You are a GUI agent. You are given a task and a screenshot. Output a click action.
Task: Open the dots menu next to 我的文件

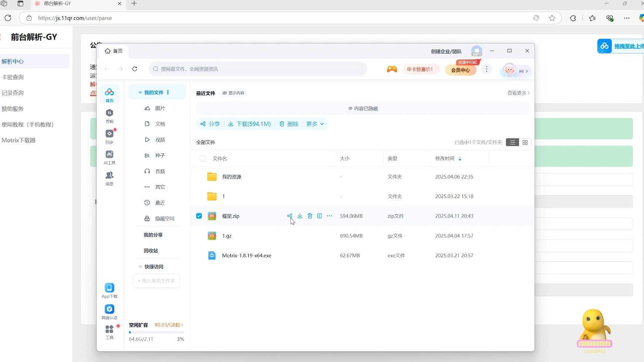(x=168, y=92)
